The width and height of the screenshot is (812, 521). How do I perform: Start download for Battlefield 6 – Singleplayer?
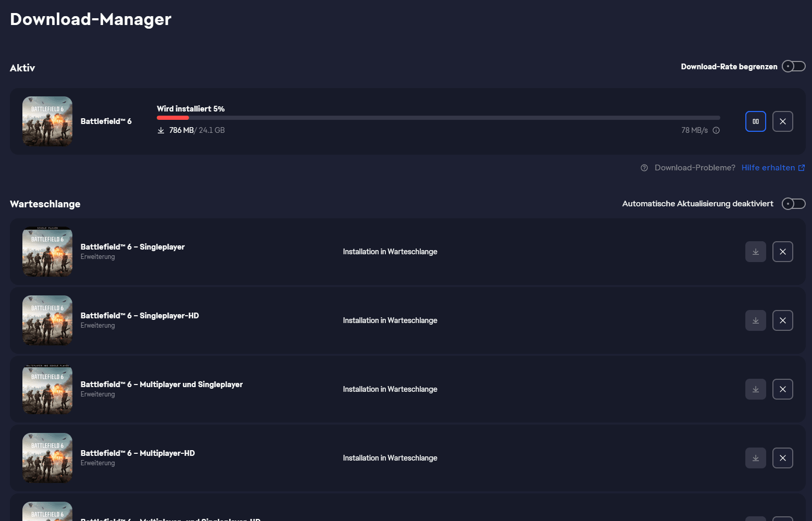(x=755, y=252)
